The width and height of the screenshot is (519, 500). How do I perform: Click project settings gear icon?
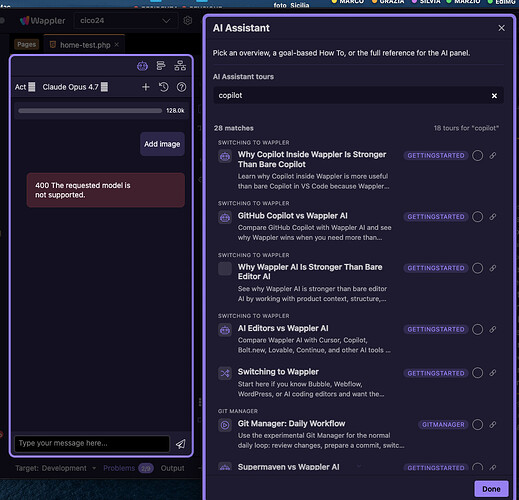(188, 21)
